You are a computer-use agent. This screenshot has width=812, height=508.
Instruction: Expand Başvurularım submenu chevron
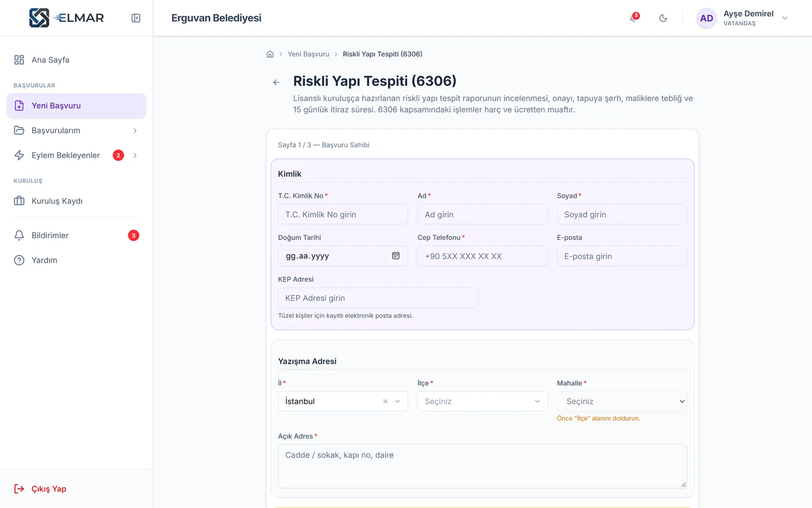pos(135,130)
